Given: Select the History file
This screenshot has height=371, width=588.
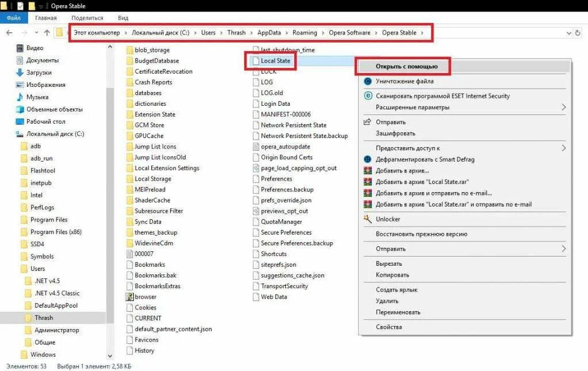Looking at the screenshot, I should tap(144, 350).
